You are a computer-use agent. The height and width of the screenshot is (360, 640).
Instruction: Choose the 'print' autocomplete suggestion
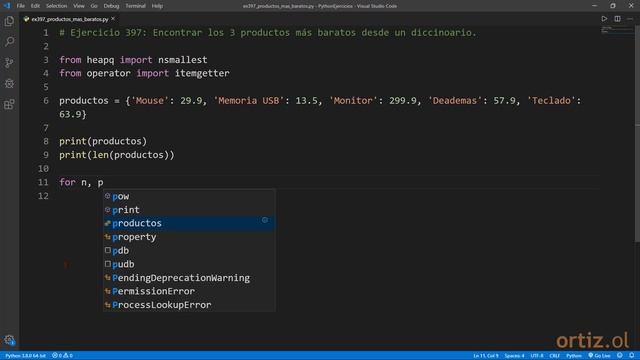coord(189,210)
